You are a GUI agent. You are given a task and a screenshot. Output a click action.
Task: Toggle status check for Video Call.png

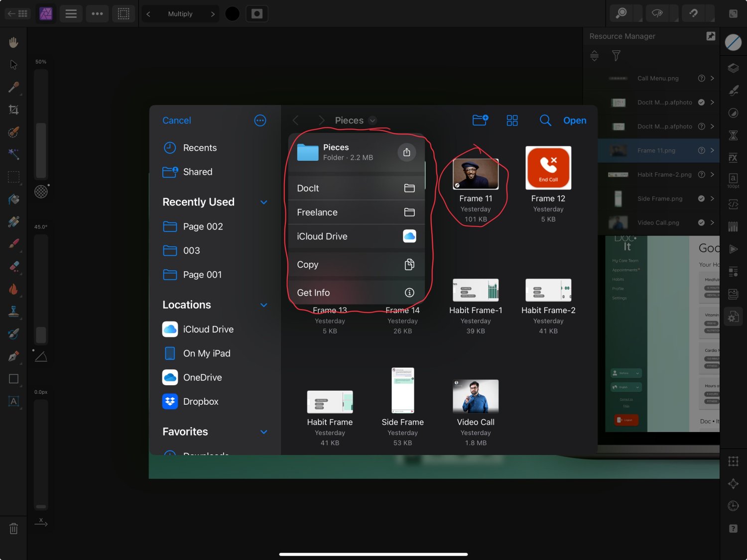click(701, 223)
